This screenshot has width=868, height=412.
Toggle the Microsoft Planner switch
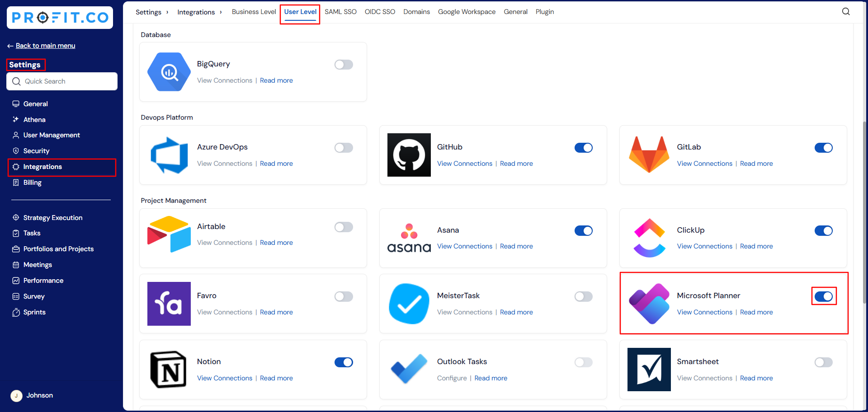point(824,296)
